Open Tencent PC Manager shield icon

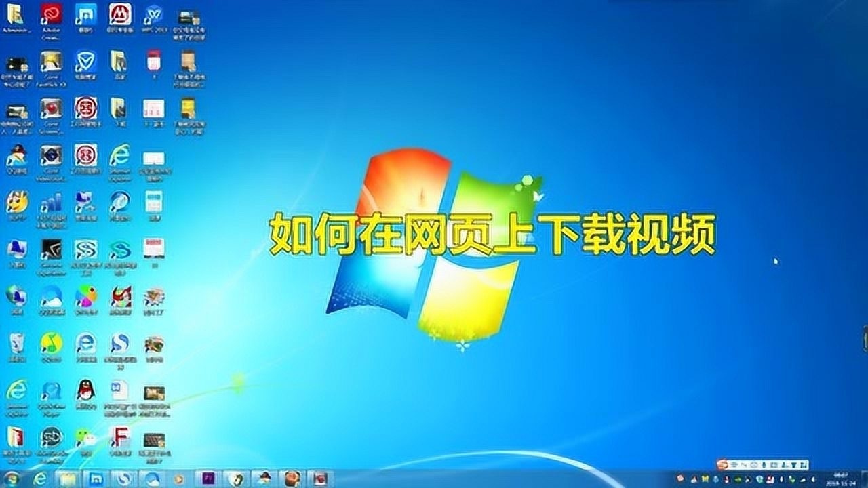pyautogui.click(x=85, y=66)
